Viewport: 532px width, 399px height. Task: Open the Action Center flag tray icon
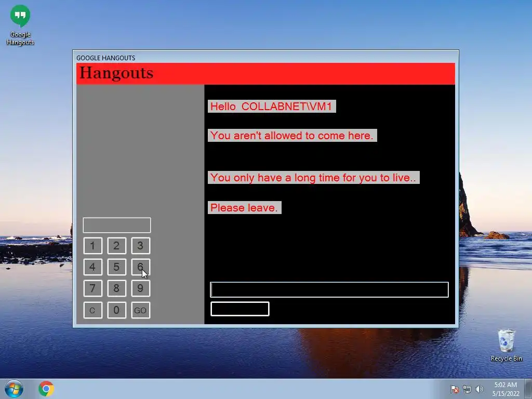[x=455, y=389]
